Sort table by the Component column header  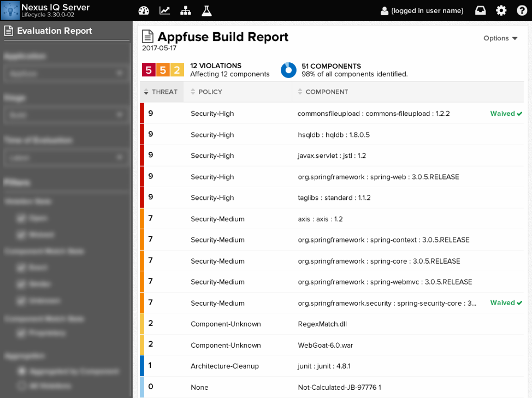point(326,92)
